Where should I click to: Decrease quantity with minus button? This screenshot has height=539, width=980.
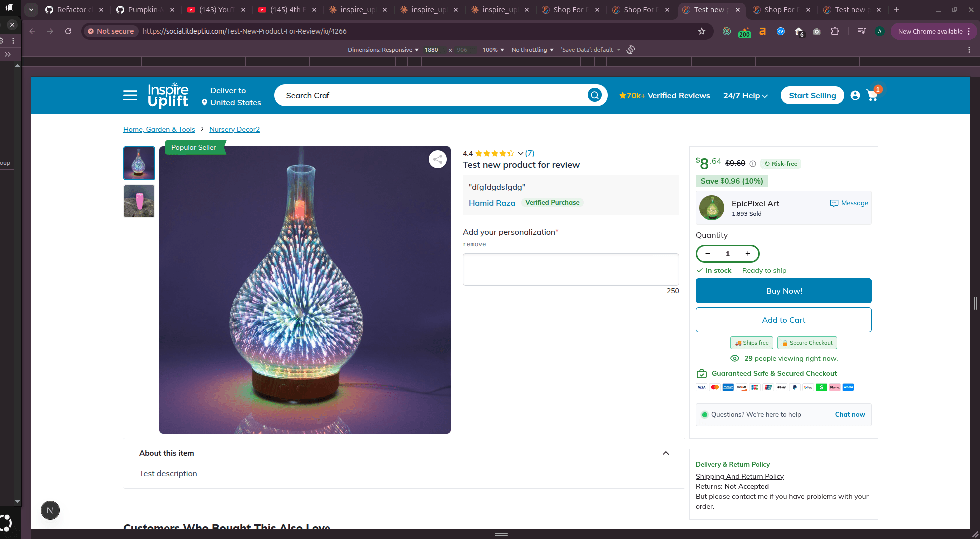pos(708,254)
